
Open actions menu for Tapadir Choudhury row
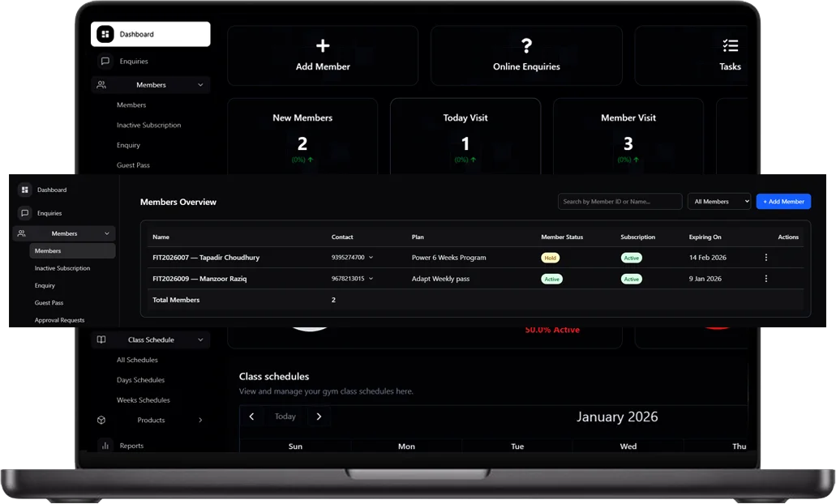click(x=766, y=258)
